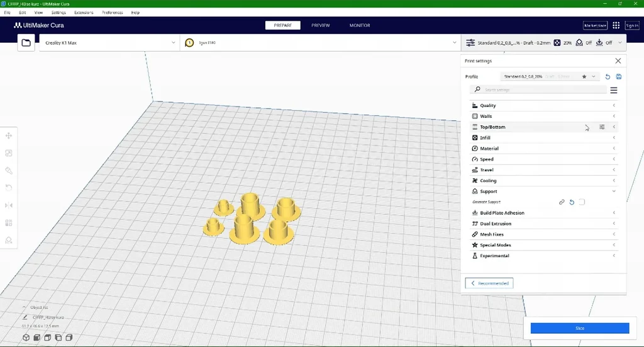Switch to top view cube icon
644x347 pixels.
pyautogui.click(x=47, y=338)
